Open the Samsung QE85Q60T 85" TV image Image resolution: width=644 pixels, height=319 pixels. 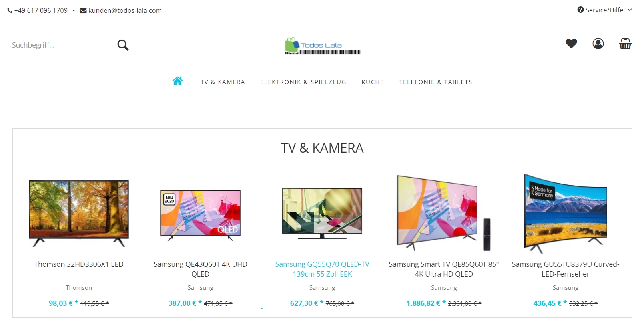(x=444, y=213)
